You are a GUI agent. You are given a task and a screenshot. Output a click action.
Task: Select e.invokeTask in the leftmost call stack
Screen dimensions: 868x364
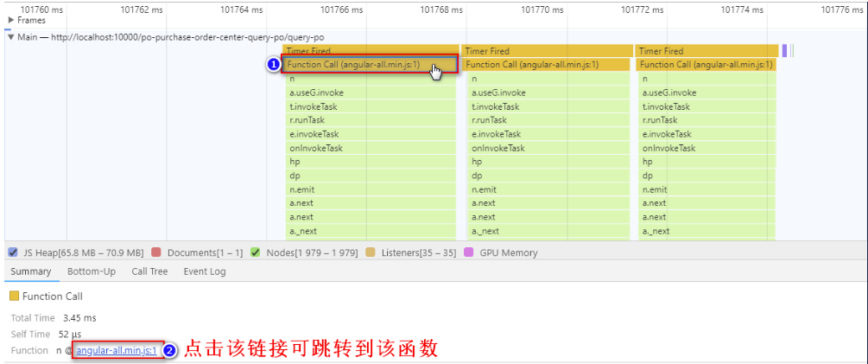click(371, 134)
